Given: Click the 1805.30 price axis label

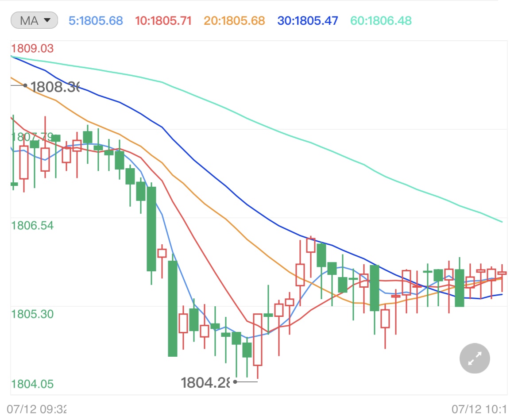Looking at the screenshot, I should click(x=32, y=314).
